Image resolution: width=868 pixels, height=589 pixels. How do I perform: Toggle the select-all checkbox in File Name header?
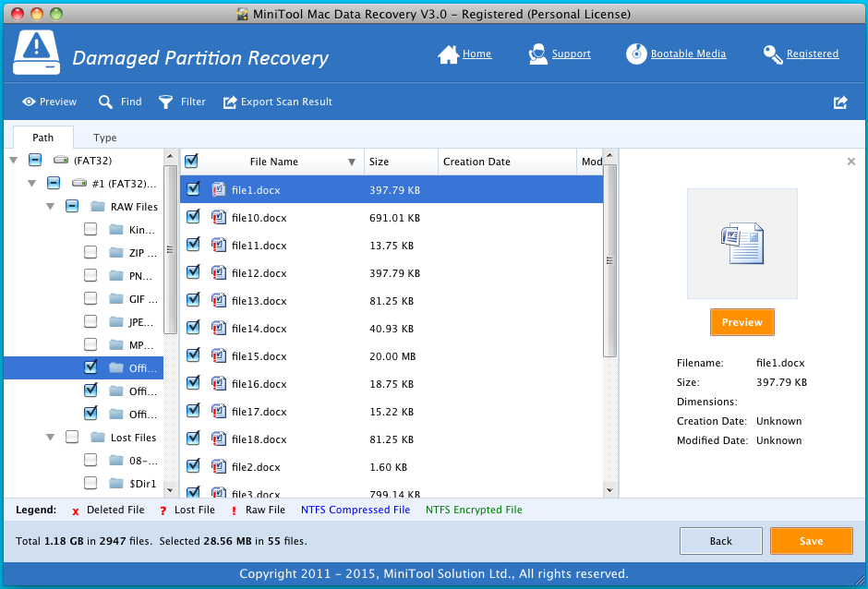tap(191, 161)
